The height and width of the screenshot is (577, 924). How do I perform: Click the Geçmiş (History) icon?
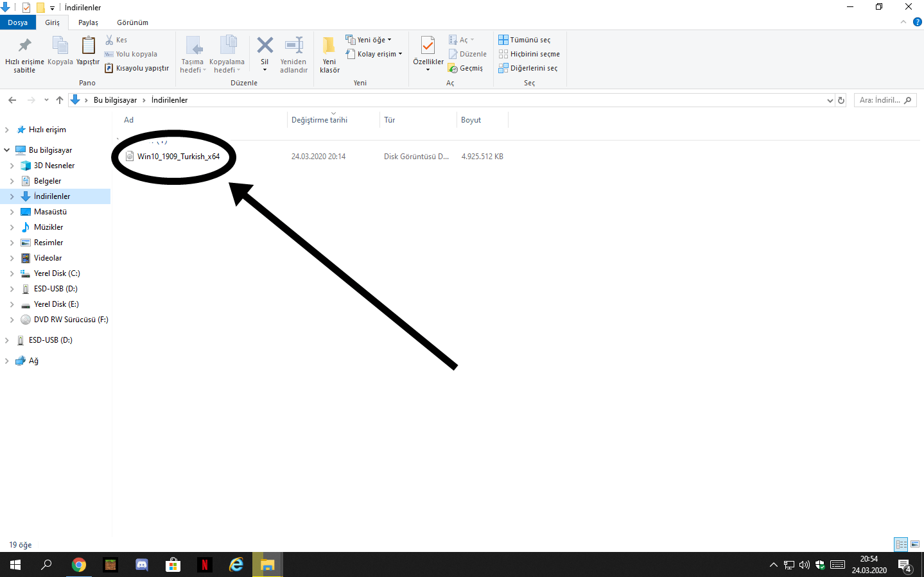pos(466,68)
